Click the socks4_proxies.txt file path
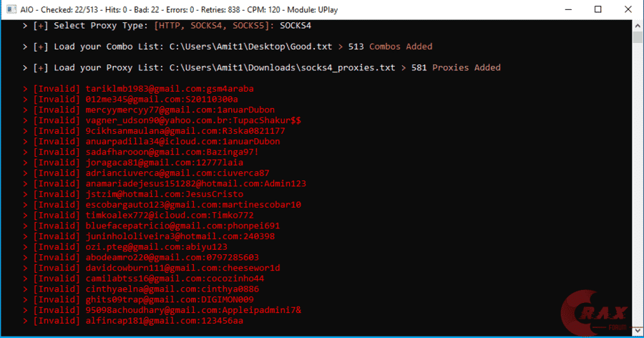Screen dimensions: 644x338 pyautogui.click(x=282, y=67)
